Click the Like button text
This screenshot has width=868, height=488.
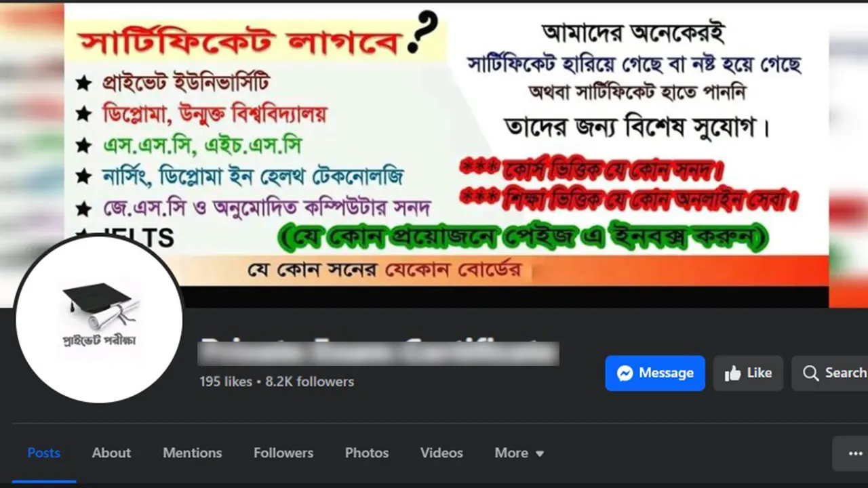pos(759,373)
